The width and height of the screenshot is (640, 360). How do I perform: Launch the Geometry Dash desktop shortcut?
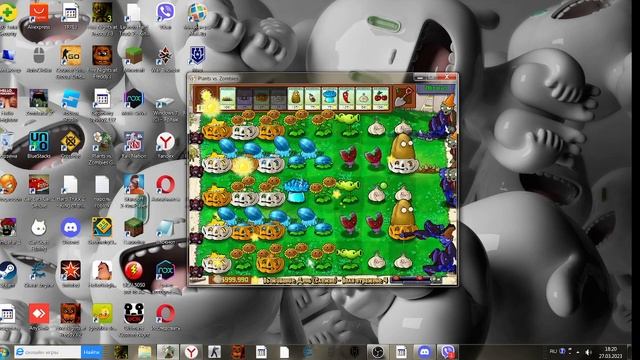tap(102, 231)
